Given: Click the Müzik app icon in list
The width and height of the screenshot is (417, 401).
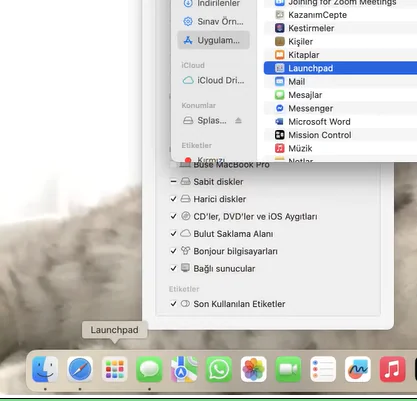Looking at the screenshot, I should point(279,148).
